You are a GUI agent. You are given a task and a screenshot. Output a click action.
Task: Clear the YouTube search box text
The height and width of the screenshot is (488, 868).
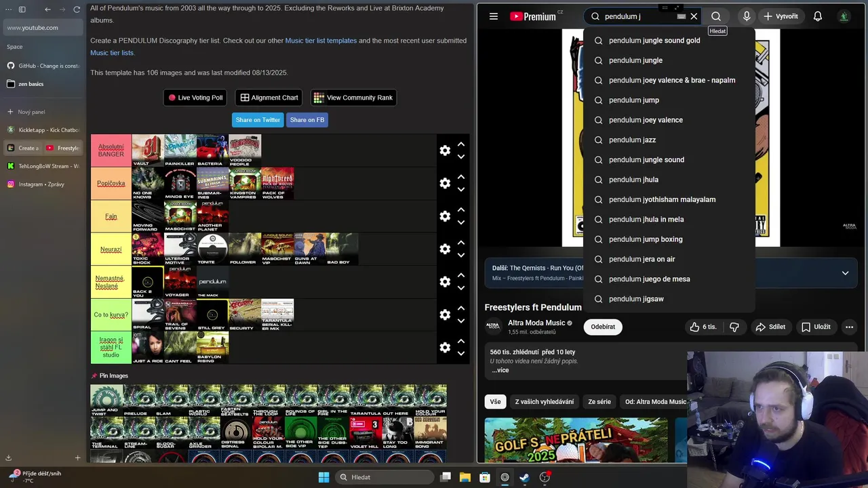point(694,16)
